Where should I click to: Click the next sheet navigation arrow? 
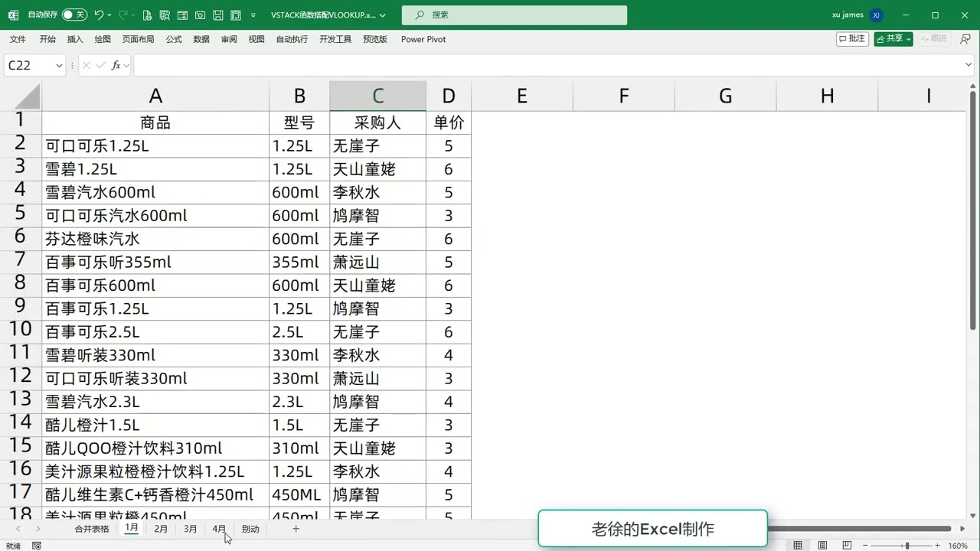tap(38, 529)
